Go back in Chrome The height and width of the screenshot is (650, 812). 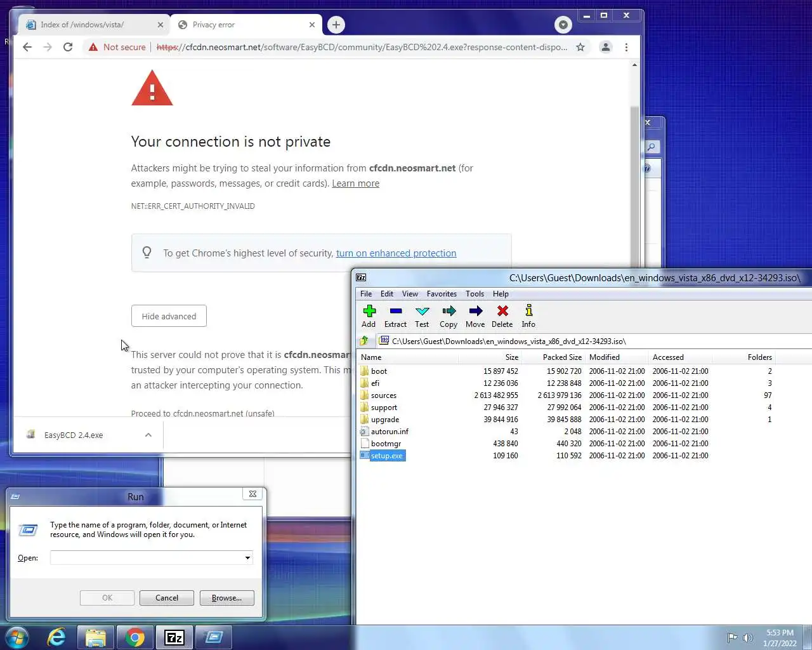point(27,47)
